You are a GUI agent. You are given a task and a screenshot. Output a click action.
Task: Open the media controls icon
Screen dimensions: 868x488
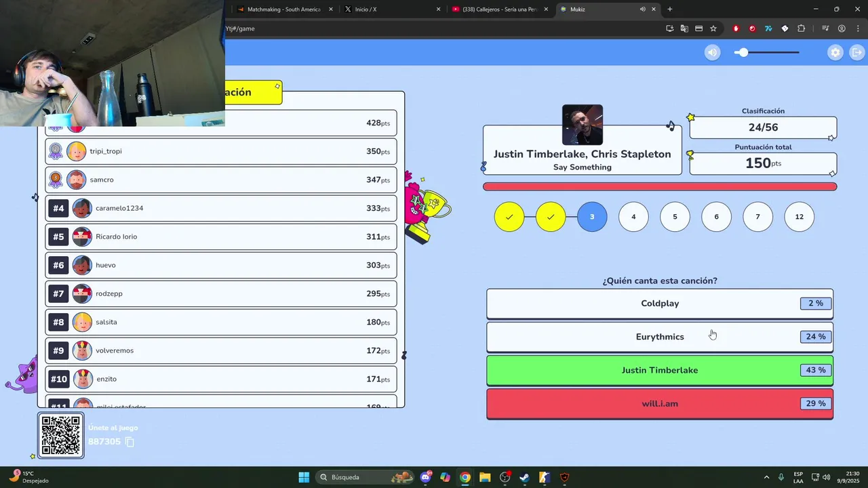point(825,28)
